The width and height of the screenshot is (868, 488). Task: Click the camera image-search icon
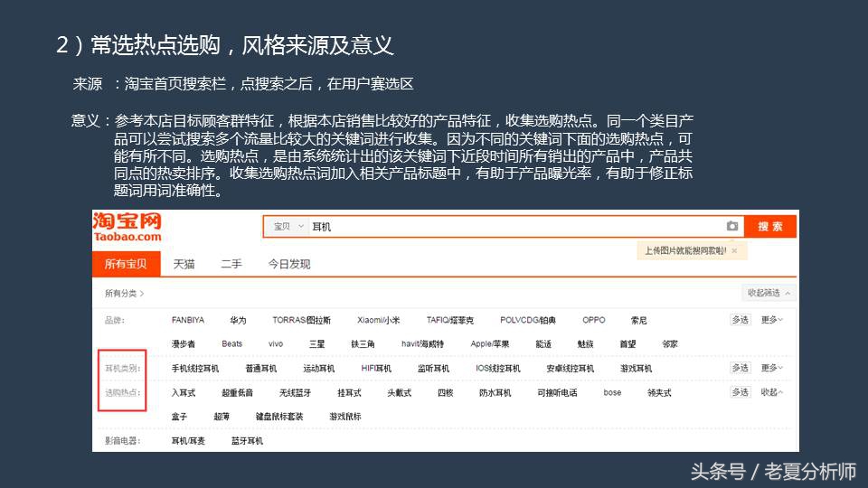point(731,226)
